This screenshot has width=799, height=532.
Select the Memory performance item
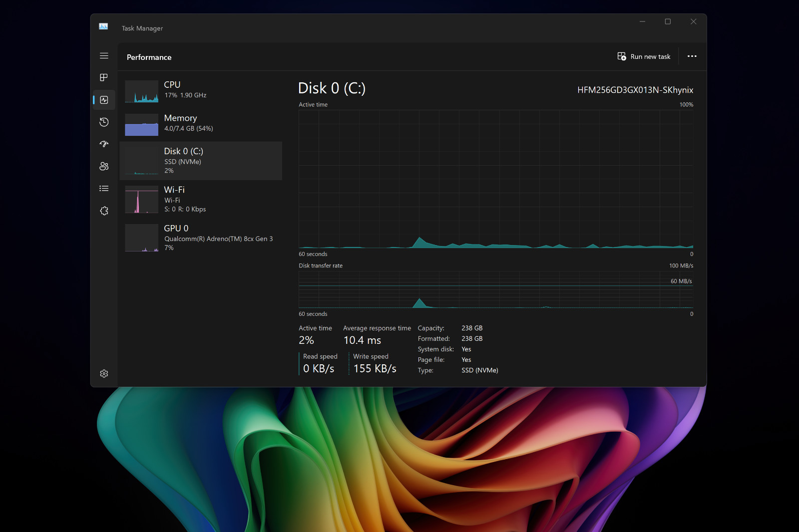click(x=201, y=124)
